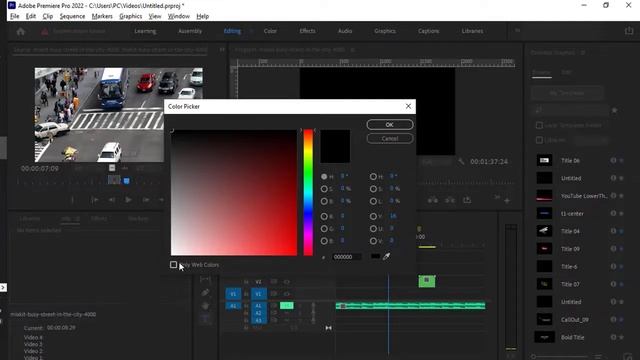
Task: Click the rainbow hue slider strip
Action: [x=308, y=193]
